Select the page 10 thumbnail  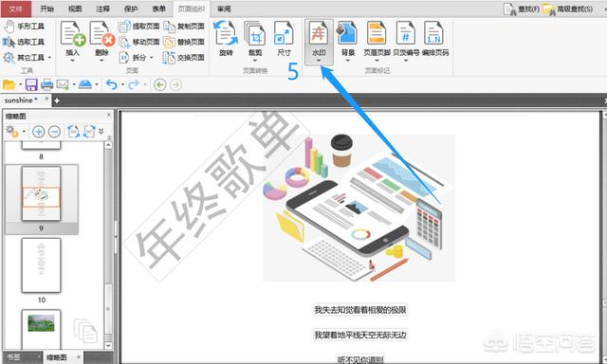pos(42,265)
